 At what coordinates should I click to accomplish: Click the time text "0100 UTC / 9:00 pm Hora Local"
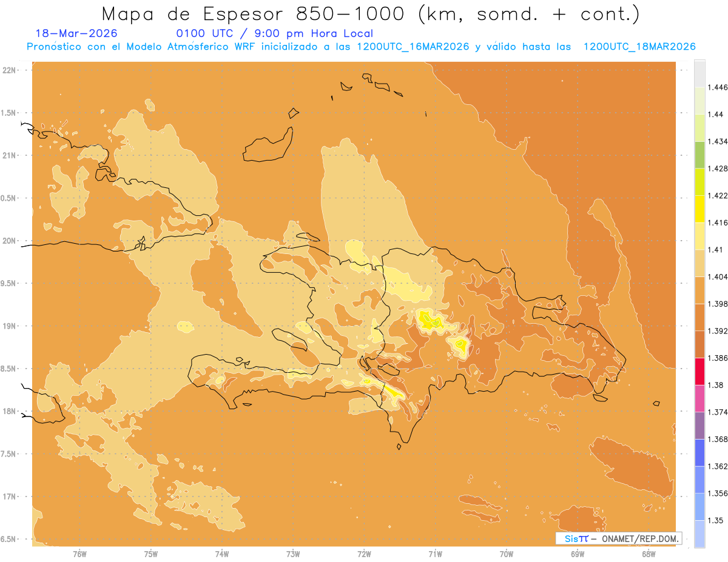pyautogui.click(x=274, y=33)
